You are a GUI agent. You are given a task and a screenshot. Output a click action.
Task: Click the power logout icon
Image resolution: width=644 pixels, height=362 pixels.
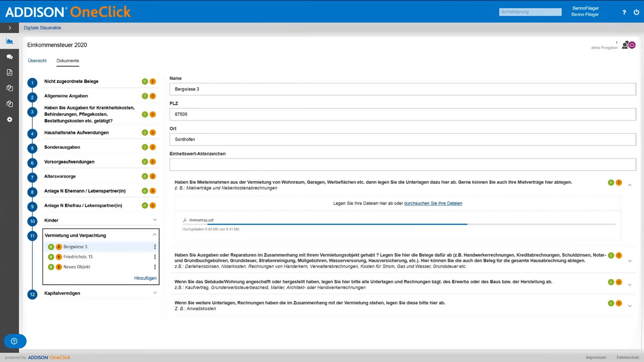click(636, 12)
